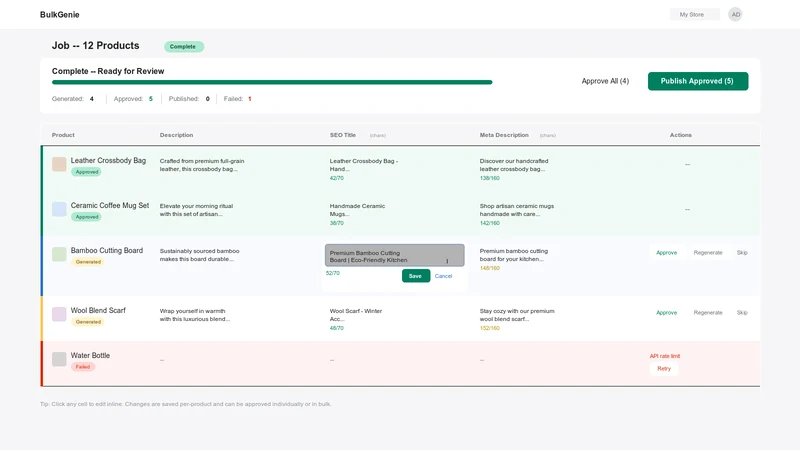Click the Published count stat
The image size is (800, 450).
tap(189, 99)
